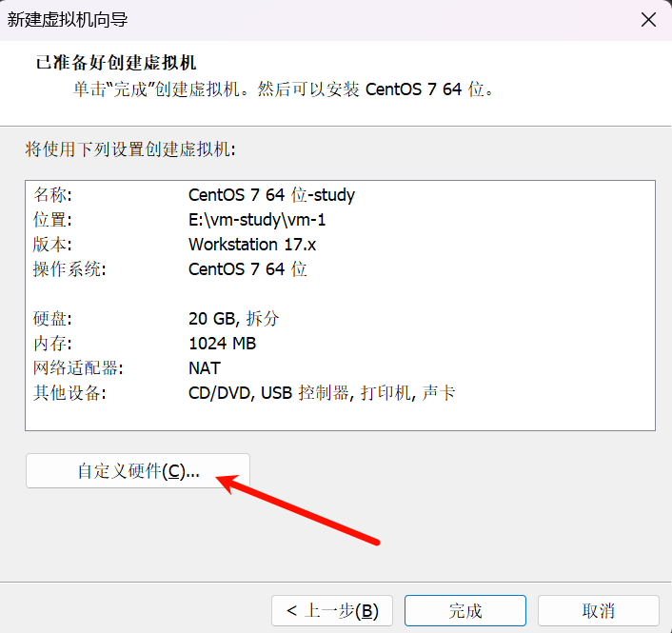Click memory value 1024 MB
672x633 pixels.
(x=222, y=344)
